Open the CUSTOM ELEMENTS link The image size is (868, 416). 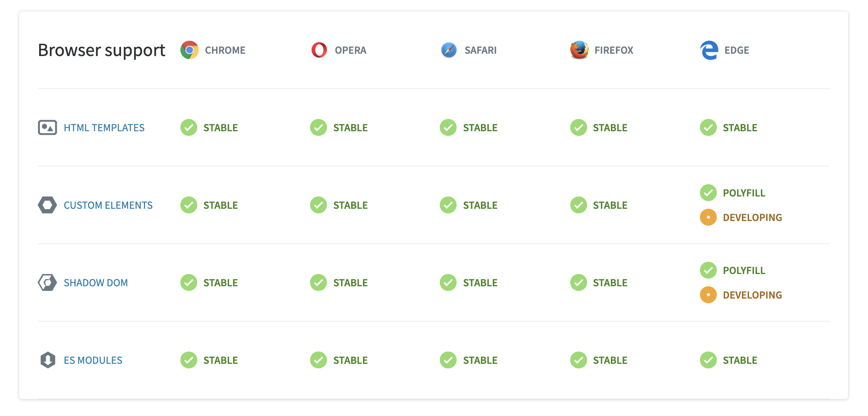(x=108, y=205)
